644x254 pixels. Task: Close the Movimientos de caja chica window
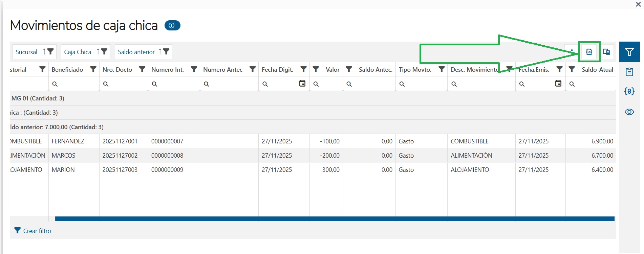[638, 4]
